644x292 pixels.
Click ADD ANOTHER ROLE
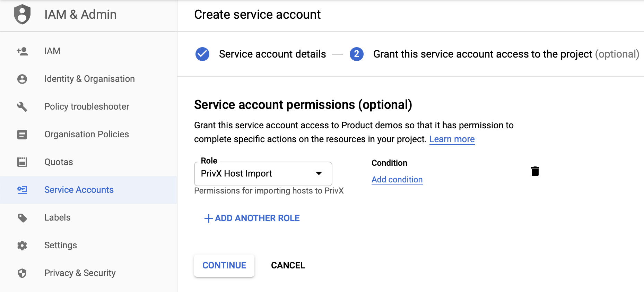252,218
